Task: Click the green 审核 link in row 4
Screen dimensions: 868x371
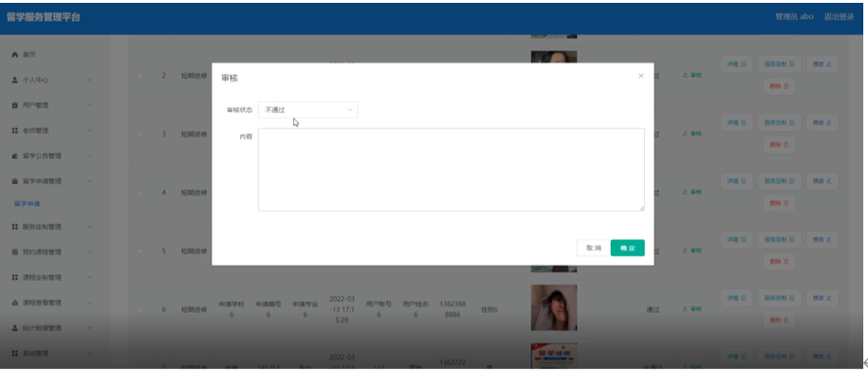Action: (x=692, y=193)
